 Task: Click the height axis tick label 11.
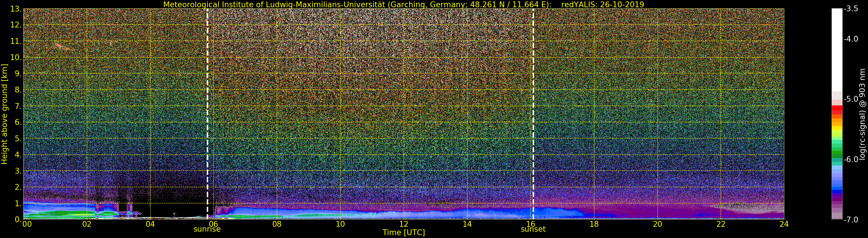pyautogui.click(x=16, y=41)
